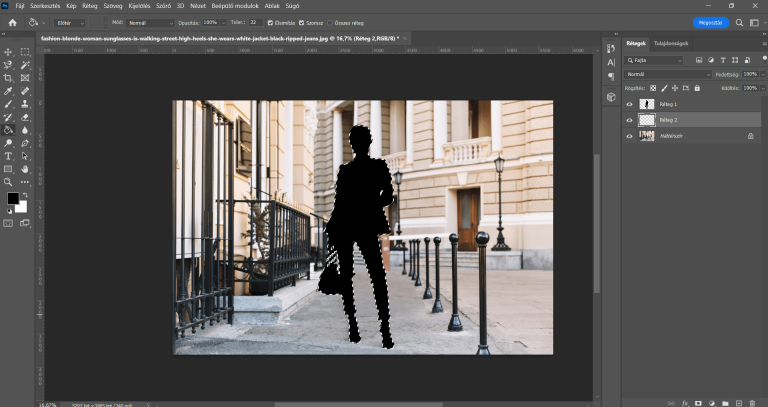This screenshot has width=768, height=407.
Task: Select the Lasso tool
Action: pos(8,65)
